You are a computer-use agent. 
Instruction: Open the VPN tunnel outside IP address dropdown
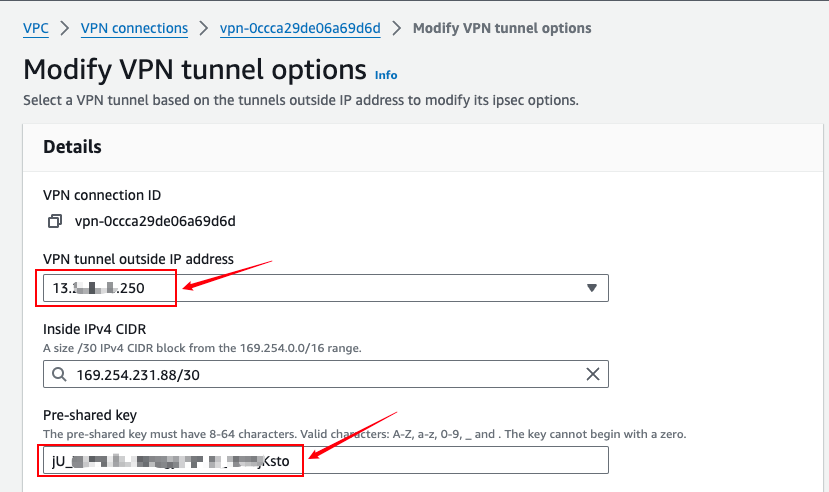(x=326, y=288)
